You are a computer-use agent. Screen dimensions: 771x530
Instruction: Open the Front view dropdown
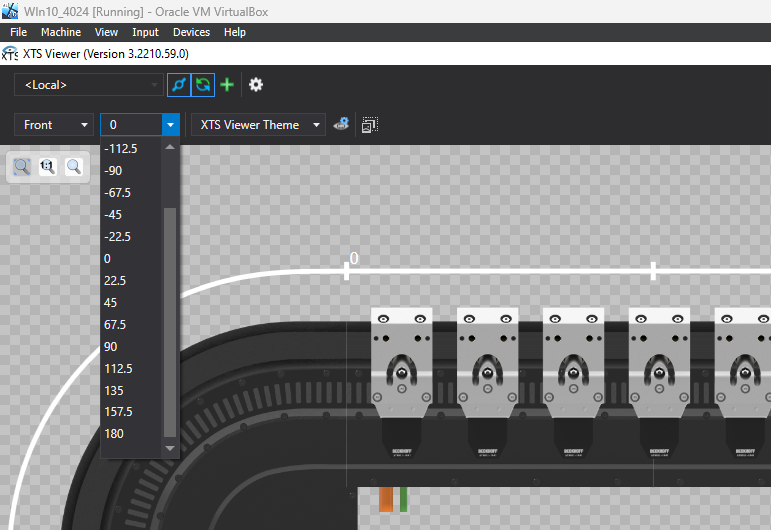click(x=54, y=125)
